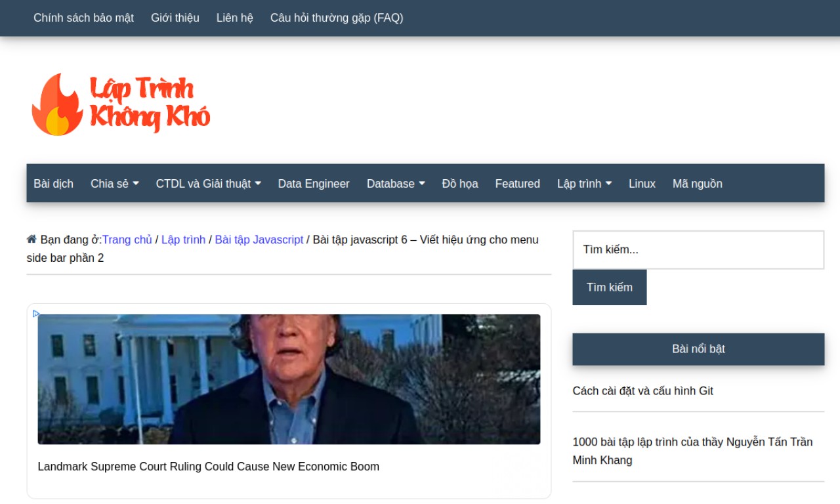
Task: Go to the Giới thiệu page
Action: click(x=175, y=18)
